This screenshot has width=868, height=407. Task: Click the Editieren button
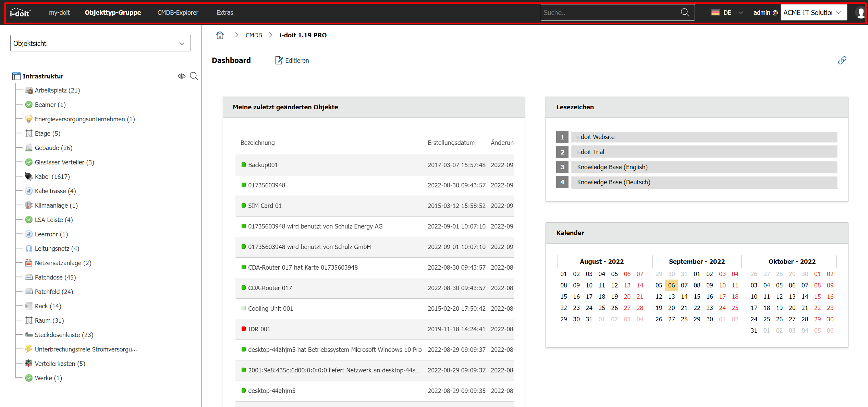(x=292, y=60)
